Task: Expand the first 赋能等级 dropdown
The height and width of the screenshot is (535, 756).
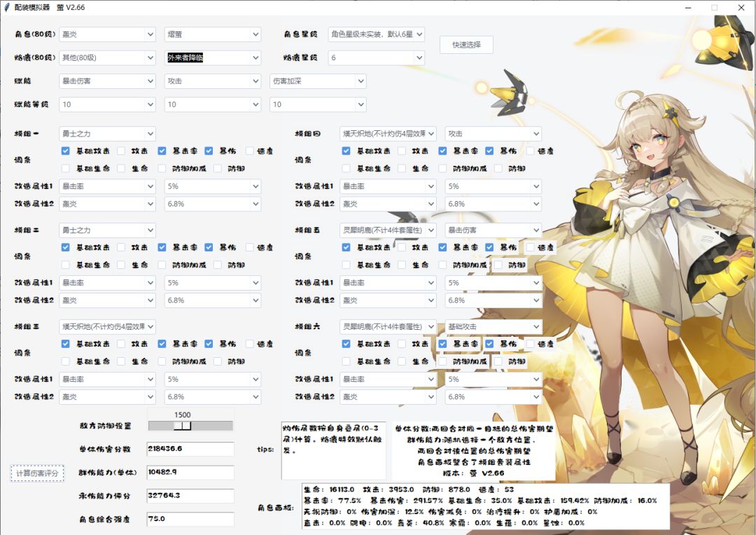Action: (107, 104)
